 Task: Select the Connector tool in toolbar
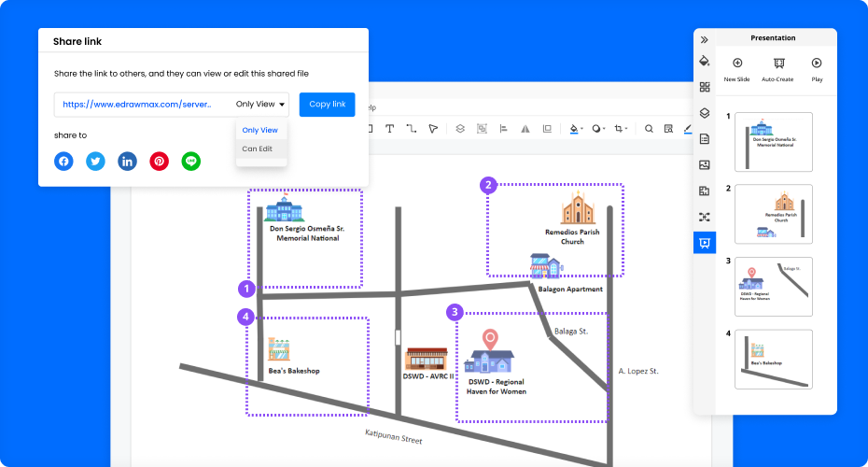tap(411, 129)
